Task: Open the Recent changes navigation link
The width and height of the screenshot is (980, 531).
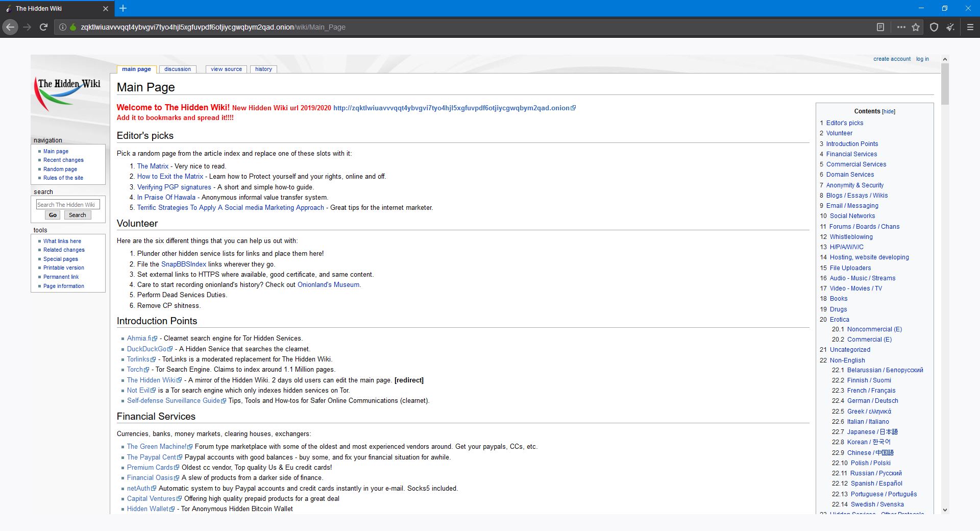Action: (63, 160)
